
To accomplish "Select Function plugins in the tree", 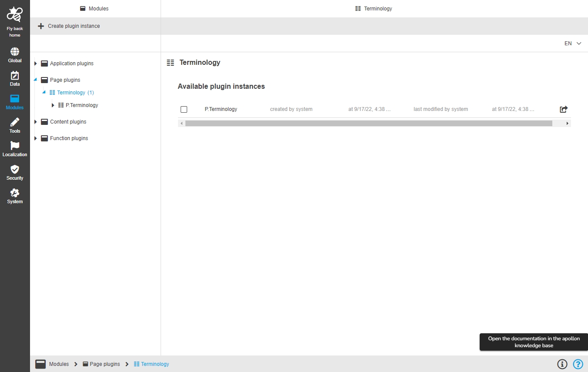I will coord(69,138).
